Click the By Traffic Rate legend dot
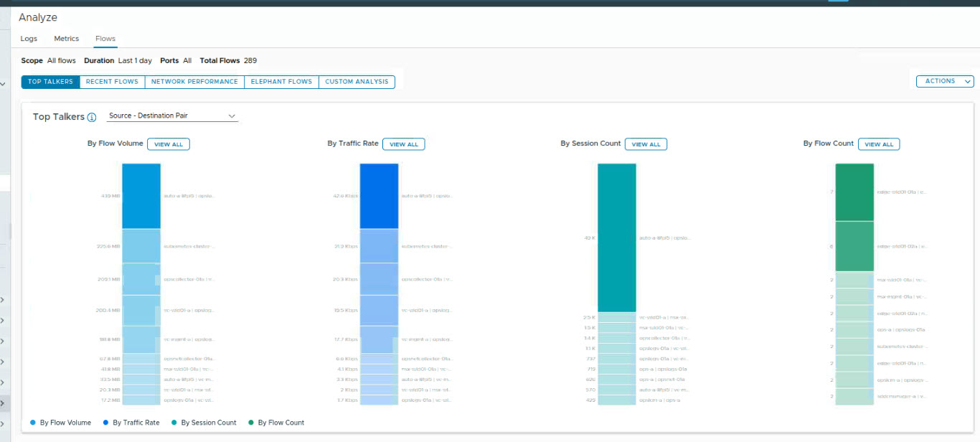 [106, 423]
